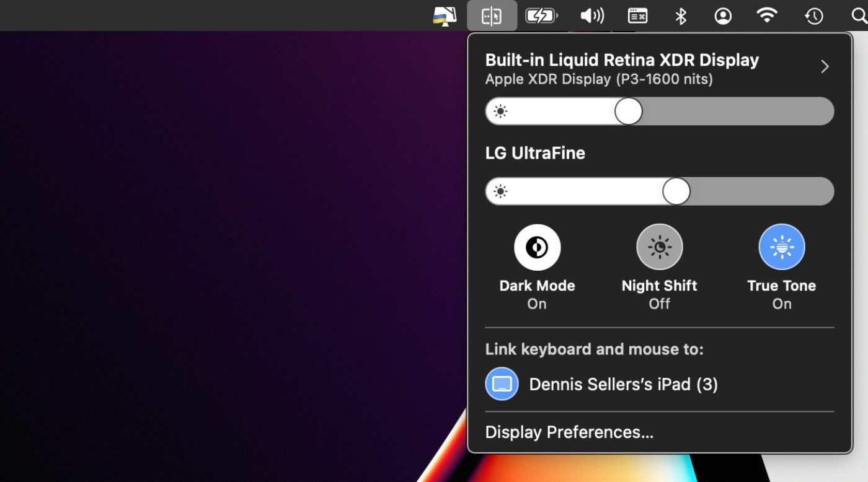Turn off True Tone
The width and height of the screenshot is (868, 482).
(781, 247)
